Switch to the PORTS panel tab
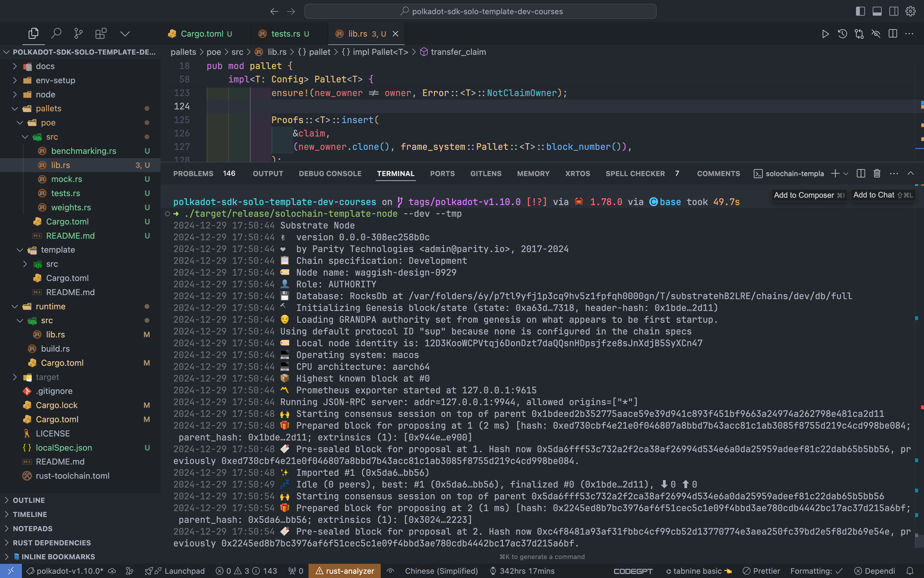This screenshot has width=924, height=578. pyautogui.click(x=442, y=174)
